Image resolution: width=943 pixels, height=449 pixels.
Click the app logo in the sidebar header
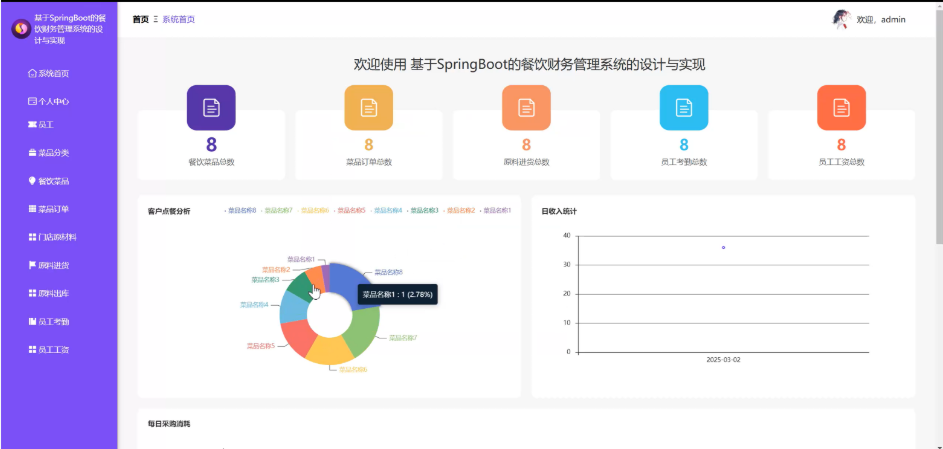(x=22, y=29)
